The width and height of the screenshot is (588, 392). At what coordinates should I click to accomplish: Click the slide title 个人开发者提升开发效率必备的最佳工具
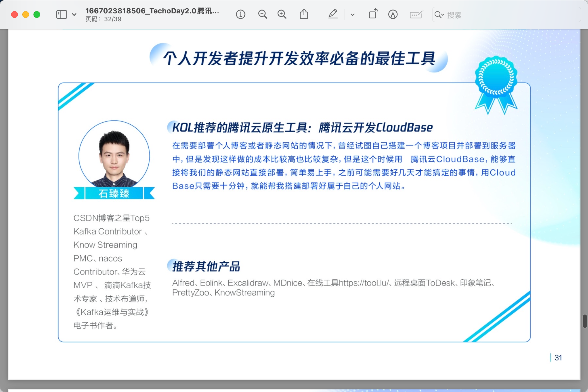299,59
